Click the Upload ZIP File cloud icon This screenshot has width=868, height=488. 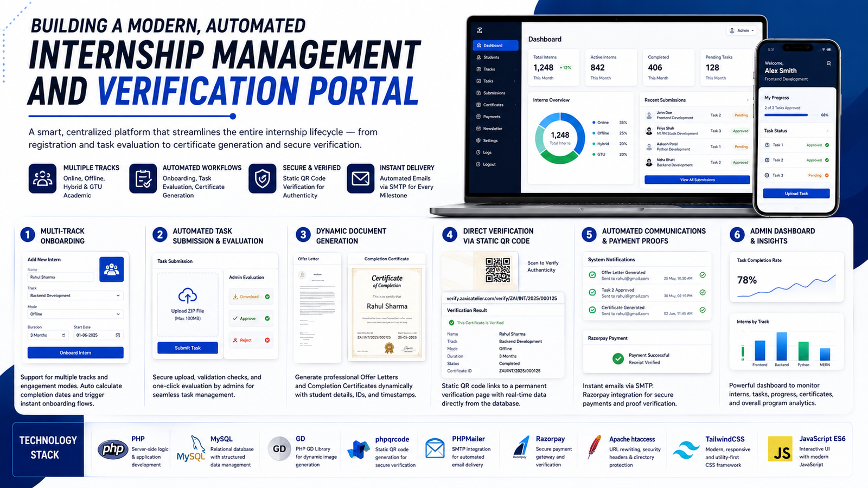pyautogui.click(x=188, y=296)
